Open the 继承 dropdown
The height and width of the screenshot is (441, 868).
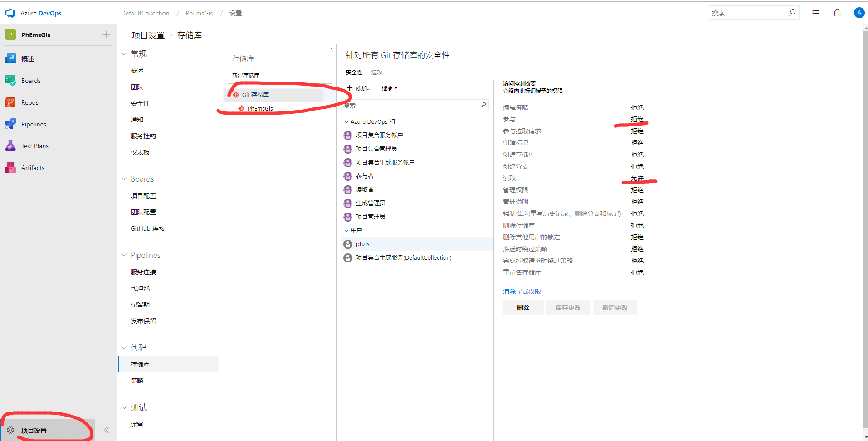[389, 88]
